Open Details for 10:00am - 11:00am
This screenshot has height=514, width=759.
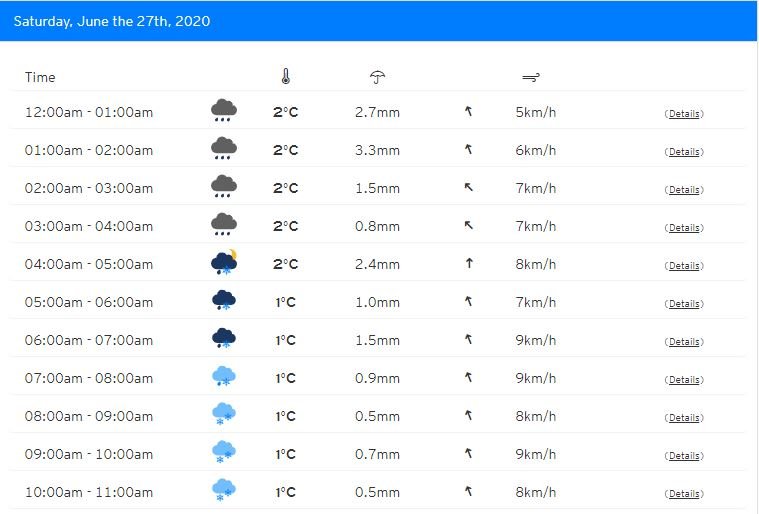tap(683, 494)
